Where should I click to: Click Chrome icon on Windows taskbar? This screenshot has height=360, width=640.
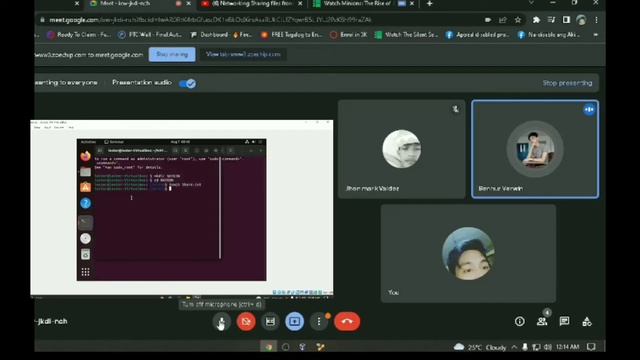269,347
